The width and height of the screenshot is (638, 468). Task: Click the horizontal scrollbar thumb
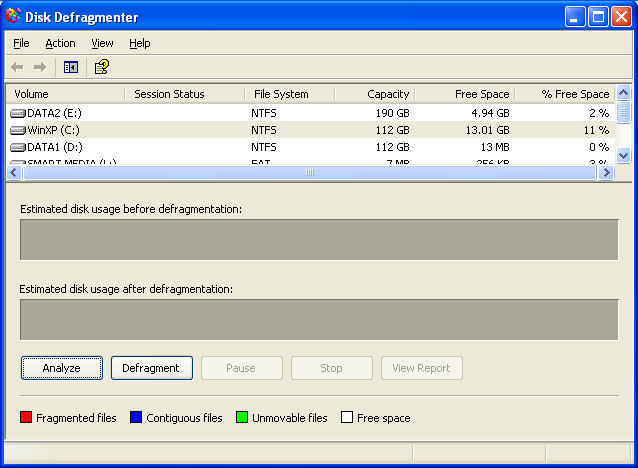(x=310, y=173)
